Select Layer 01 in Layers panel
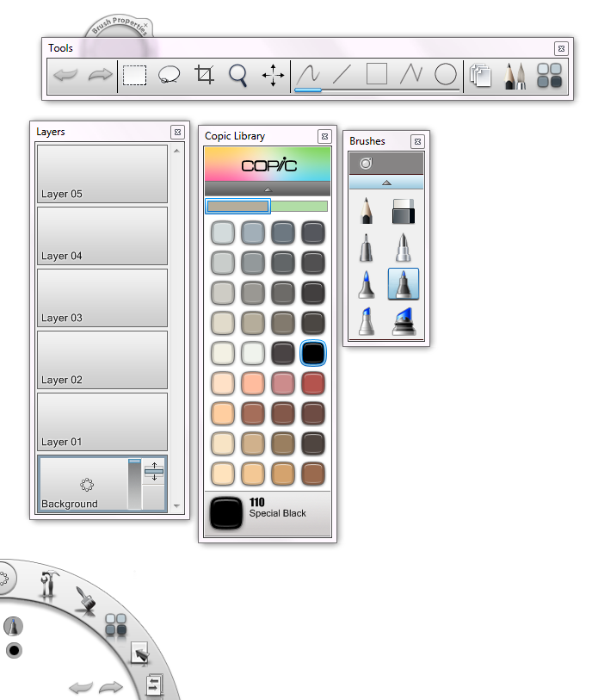The width and height of the screenshot is (592, 700). (x=102, y=422)
